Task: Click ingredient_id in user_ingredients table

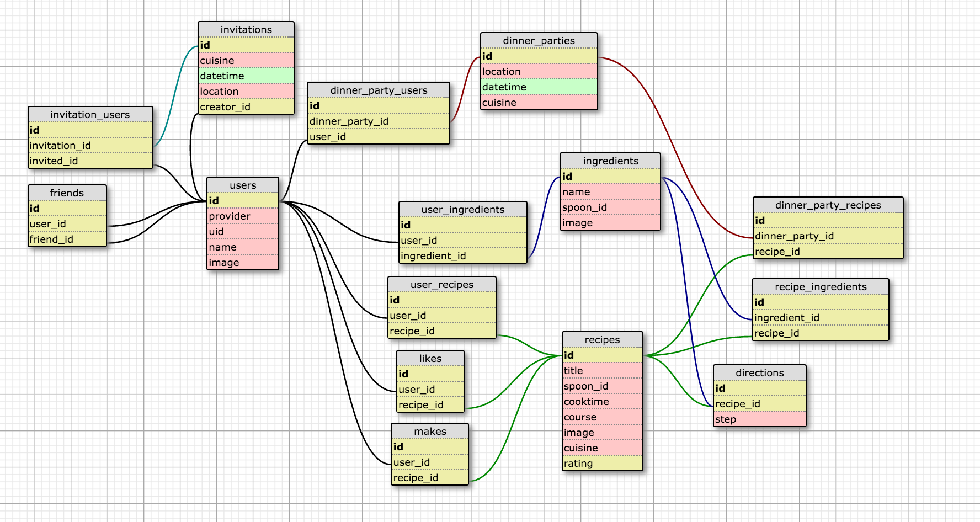Action: 463,256
